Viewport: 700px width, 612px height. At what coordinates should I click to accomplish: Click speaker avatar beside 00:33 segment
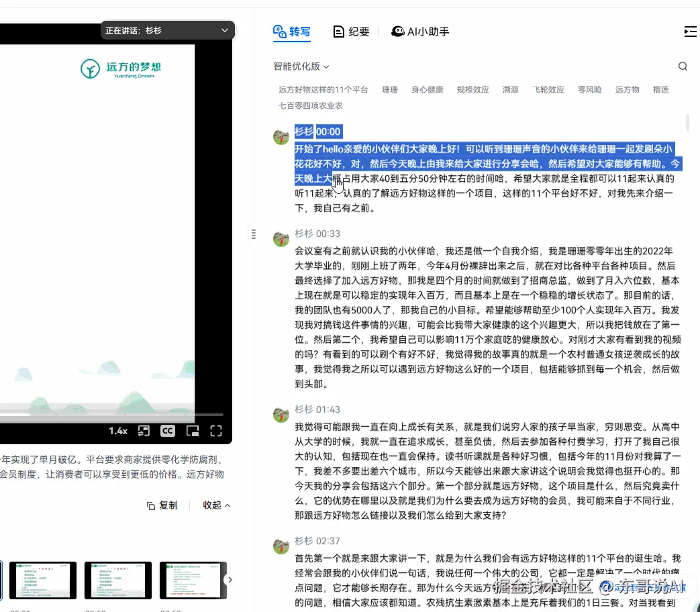point(281,238)
